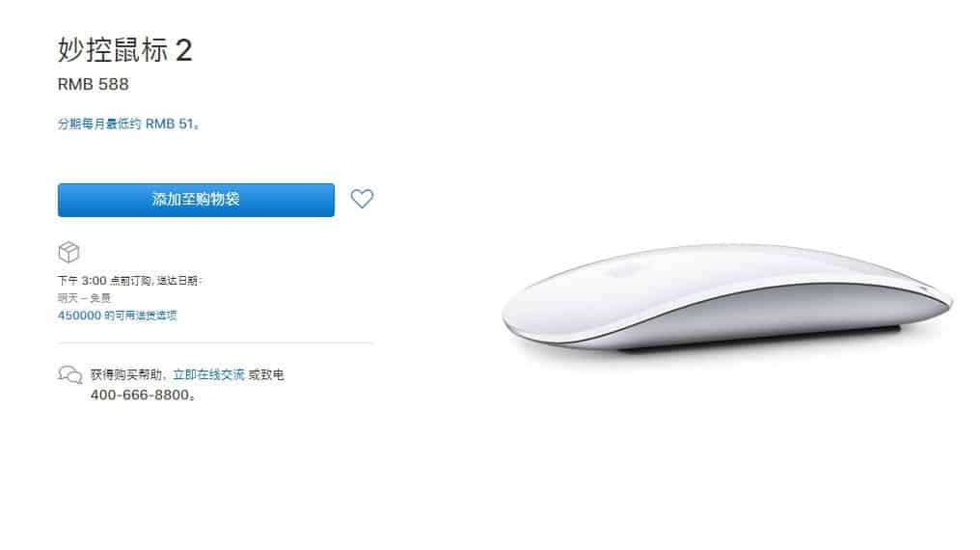Click the phone number 400-666-8800

tap(142, 395)
